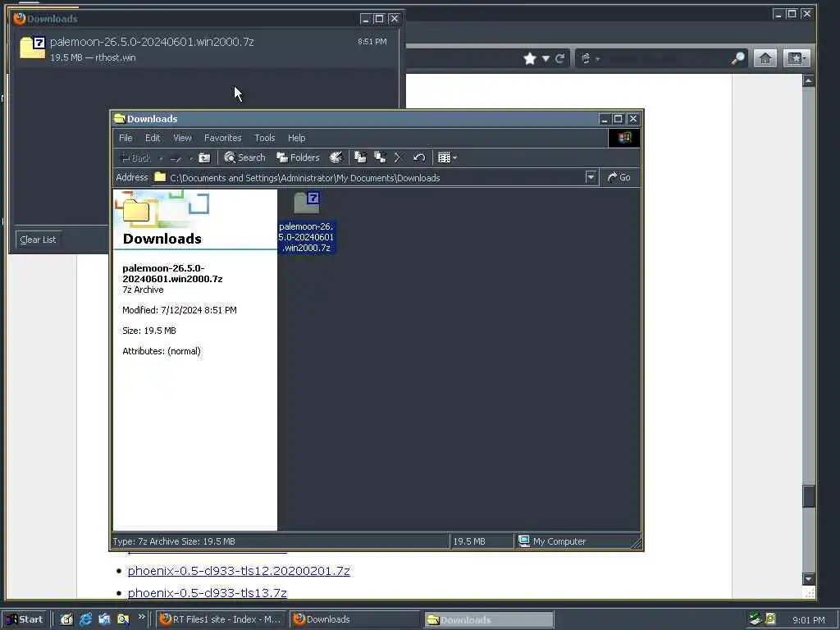Click the Delete (X) icon in Explorer toolbar
Screen dimensions: 840x630
click(399, 157)
